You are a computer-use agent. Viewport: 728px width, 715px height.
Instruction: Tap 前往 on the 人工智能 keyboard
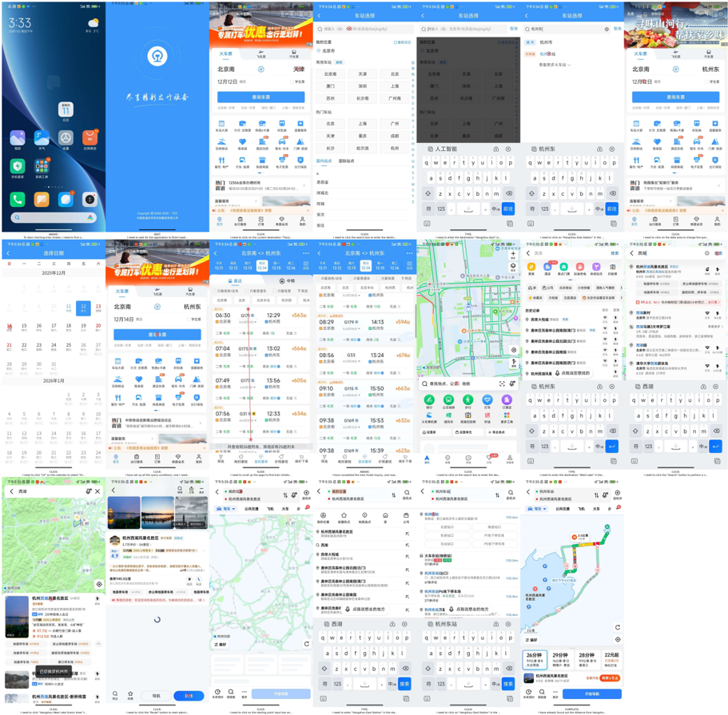tap(508, 209)
